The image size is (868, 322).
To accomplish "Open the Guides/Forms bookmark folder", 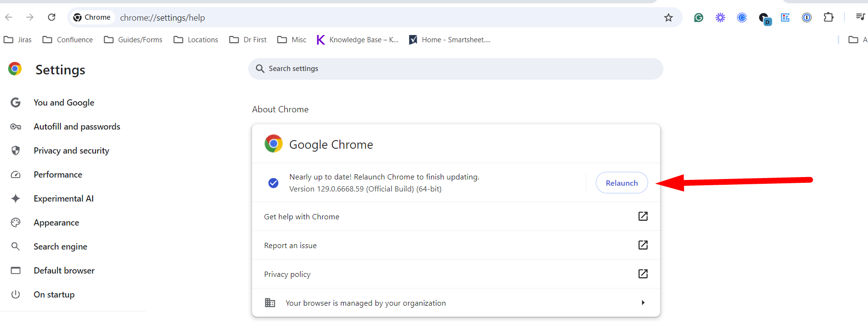I will 133,40.
